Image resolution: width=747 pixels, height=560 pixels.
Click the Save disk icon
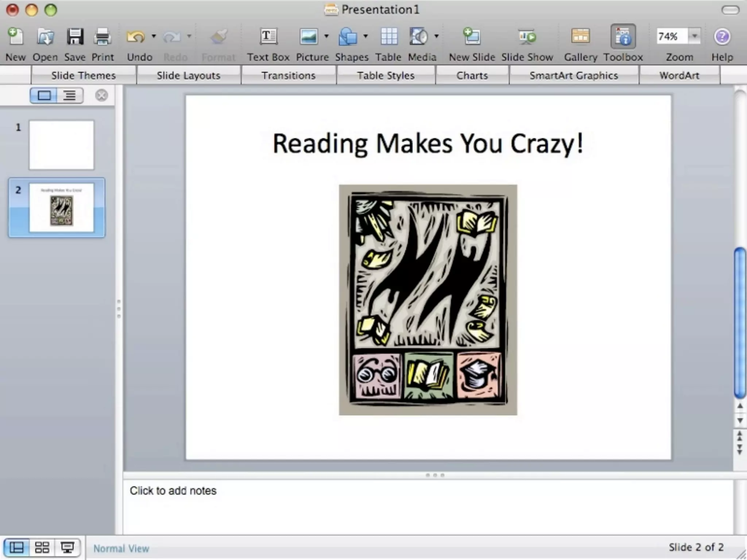coord(75,37)
